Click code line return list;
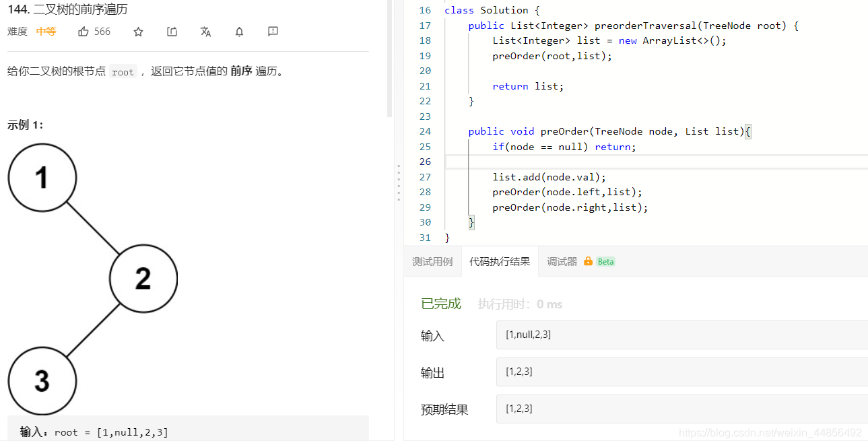The width and height of the screenshot is (868, 445). (x=528, y=86)
